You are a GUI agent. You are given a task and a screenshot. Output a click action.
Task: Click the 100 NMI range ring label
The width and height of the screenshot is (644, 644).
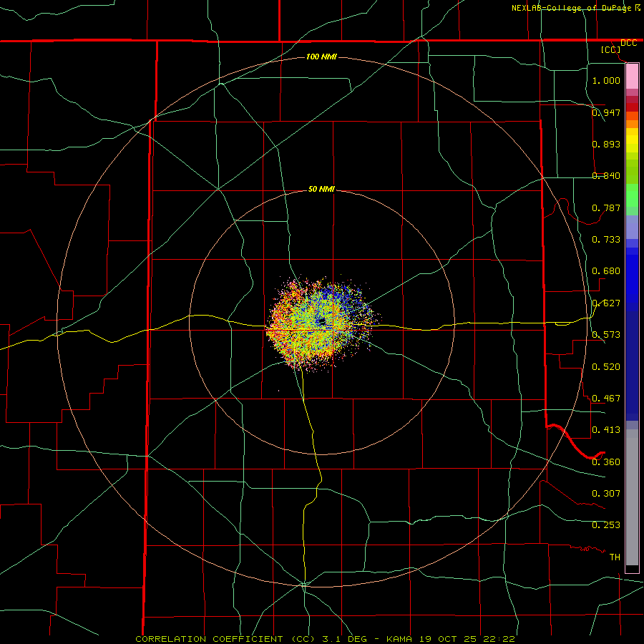tap(321, 57)
